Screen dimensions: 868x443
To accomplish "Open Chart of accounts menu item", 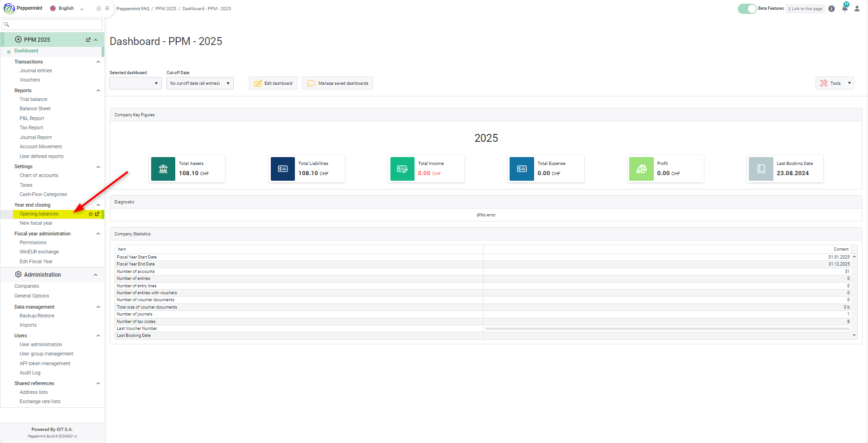I will [39, 176].
